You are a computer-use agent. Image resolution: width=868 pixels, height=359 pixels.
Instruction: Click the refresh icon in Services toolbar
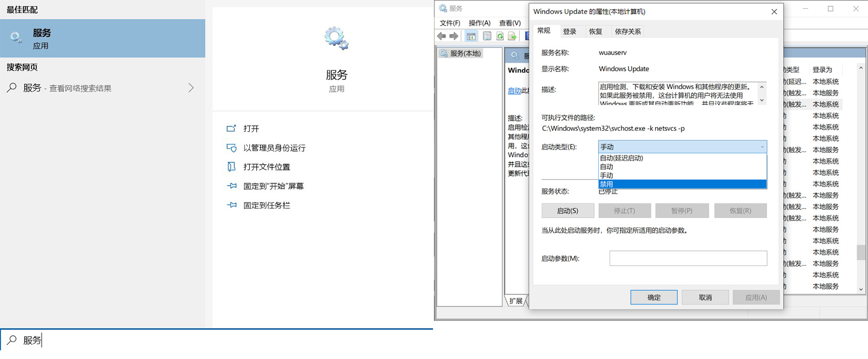[500, 36]
